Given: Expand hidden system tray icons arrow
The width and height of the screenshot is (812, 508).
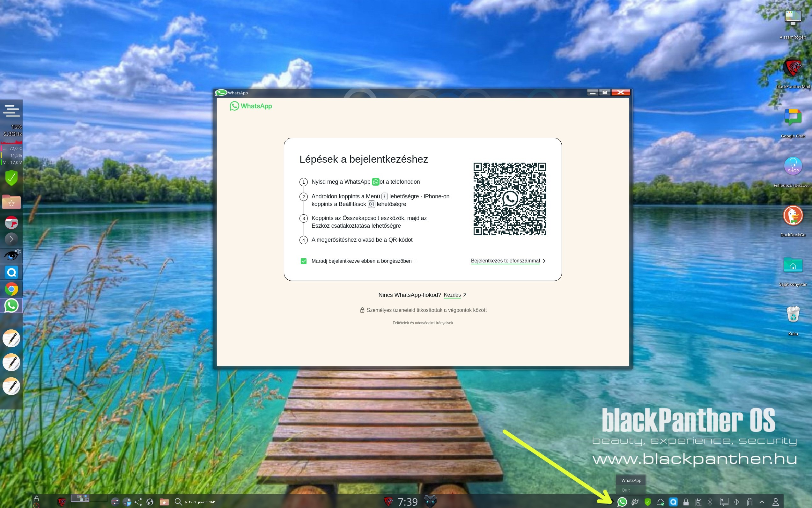Looking at the screenshot, I should 762,502.
